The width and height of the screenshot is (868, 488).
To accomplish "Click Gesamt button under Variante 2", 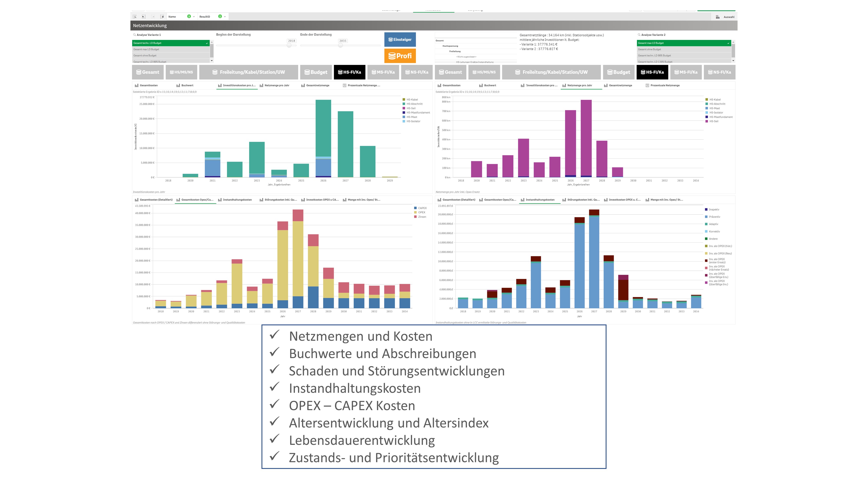I will pos(450,72).
